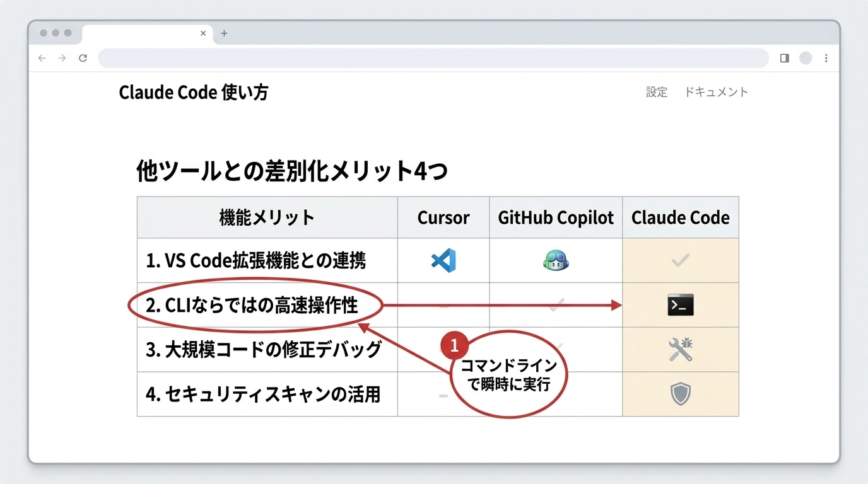Open the terminal icon for Claude Code
The width and height of the screenshot is (868, 484).
(x=681, y=305)
